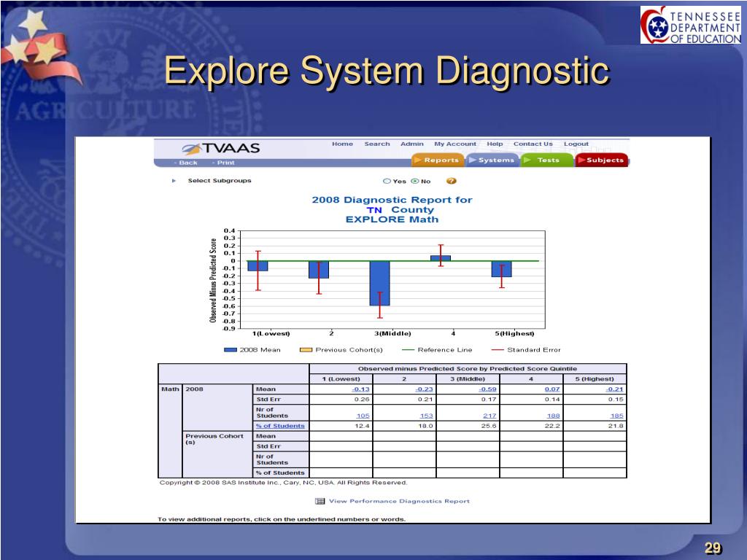This screenshot has height=560, width=747.
Task: Click the 3(Middle) quintile blue bar
Action: [379, 284]
